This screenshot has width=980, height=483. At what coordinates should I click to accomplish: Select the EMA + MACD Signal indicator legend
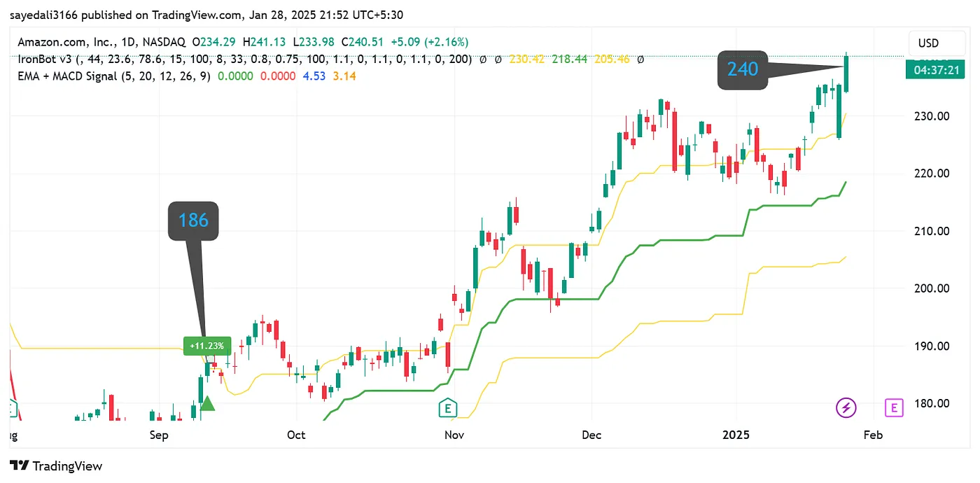(114, 76)
